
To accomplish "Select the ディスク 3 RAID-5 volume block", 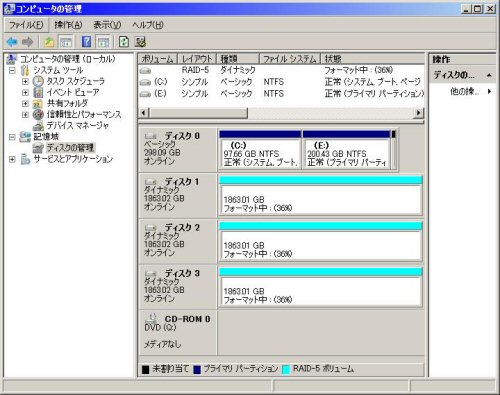I will (321, 288).
